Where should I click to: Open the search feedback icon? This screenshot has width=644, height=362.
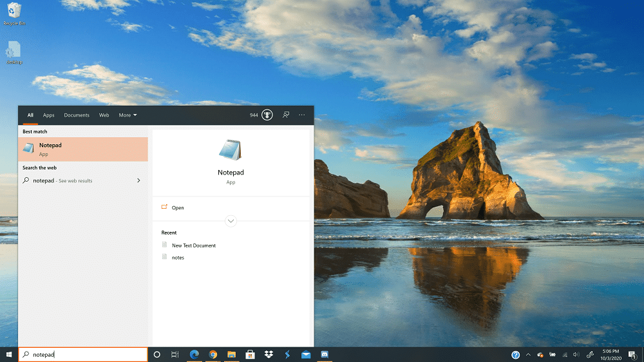pyautogui.click(x=286, y=115)
